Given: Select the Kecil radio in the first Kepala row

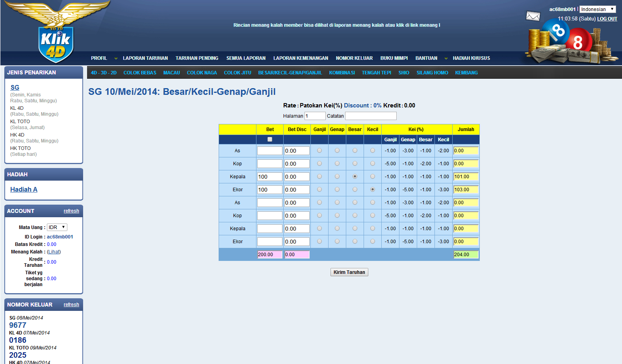Looking at the screenshot, I should point(373,177).
